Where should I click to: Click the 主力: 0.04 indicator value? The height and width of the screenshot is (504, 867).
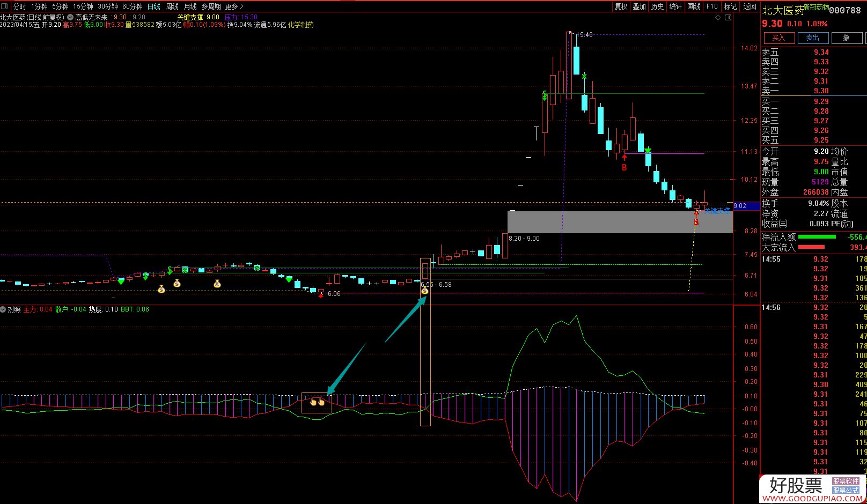pyautogui.click(x=38, y=309)
